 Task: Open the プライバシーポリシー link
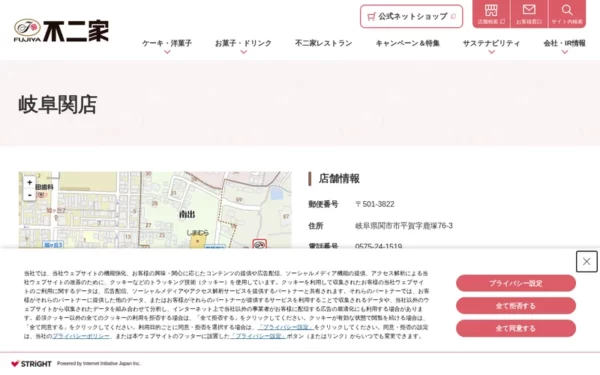pyautogui.click(x=81, y=336)
